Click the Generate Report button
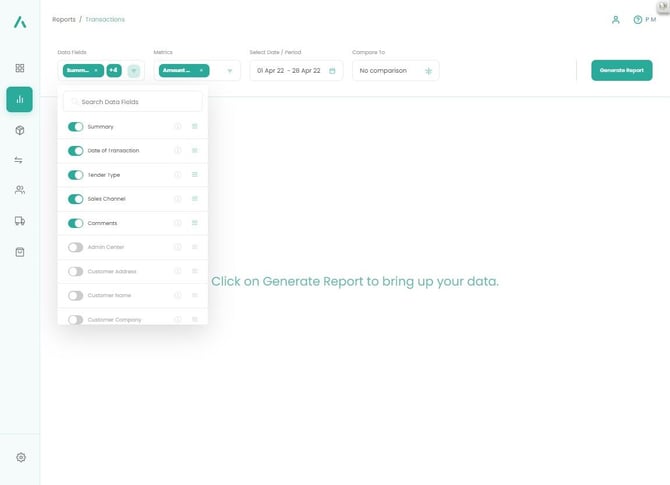 coord(621,71)
